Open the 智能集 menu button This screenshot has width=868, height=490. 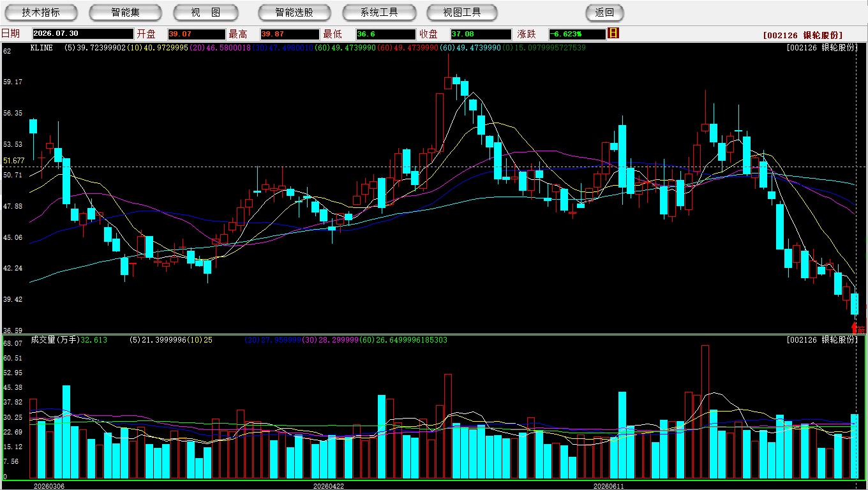(x=125, y=12)
